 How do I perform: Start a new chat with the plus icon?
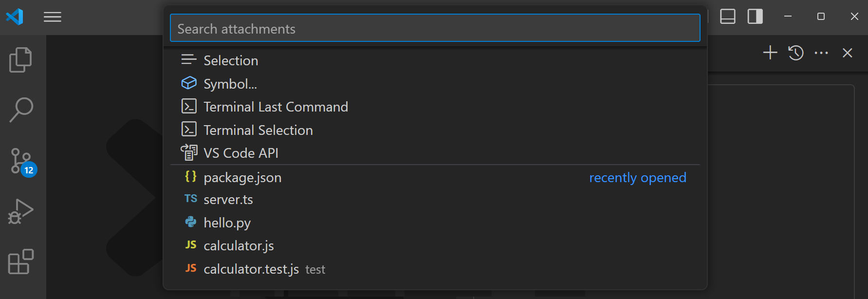point(770,53)
